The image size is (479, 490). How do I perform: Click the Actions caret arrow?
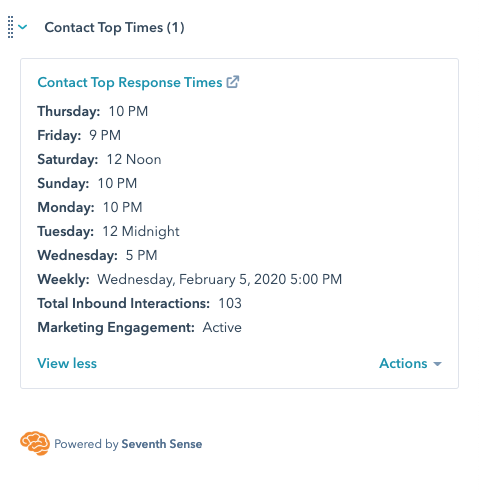[x=437, y=364]
